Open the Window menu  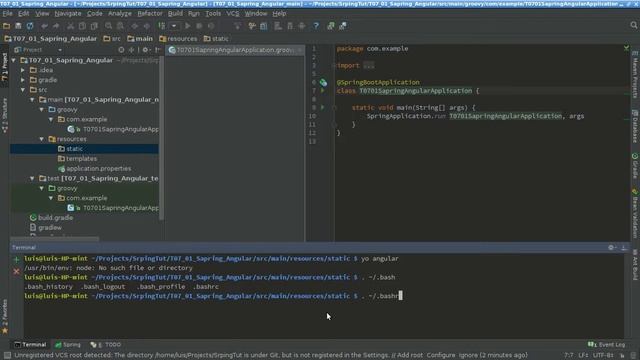pos(256,13)
